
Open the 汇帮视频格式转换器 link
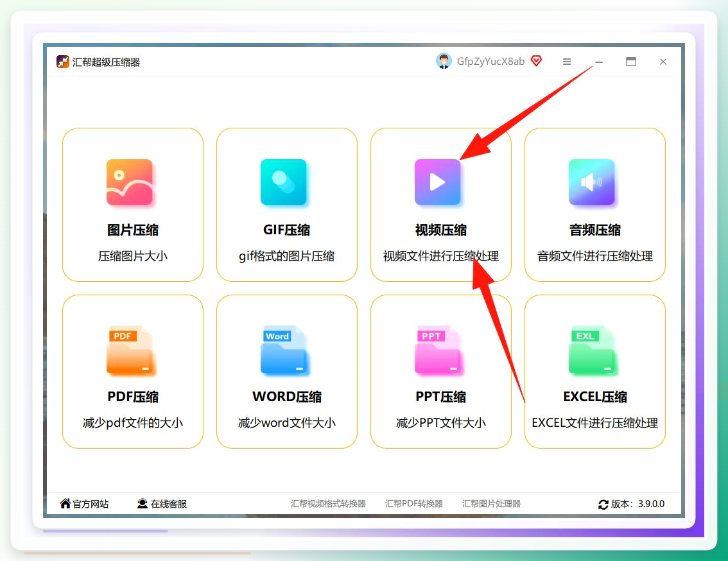328,504
